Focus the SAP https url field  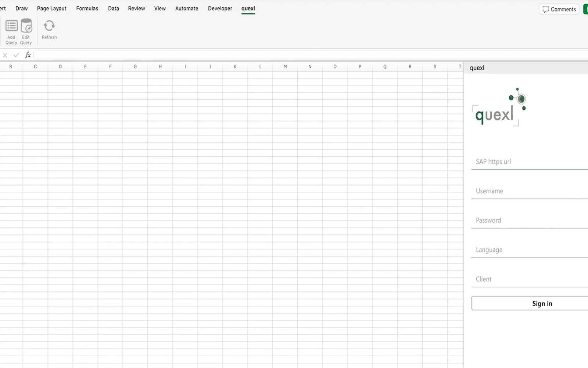click(x=530, y=162)
